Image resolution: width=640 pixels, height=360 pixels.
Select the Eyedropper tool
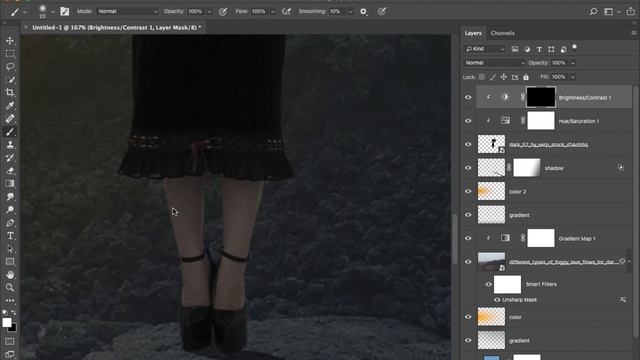pos(10,106)
